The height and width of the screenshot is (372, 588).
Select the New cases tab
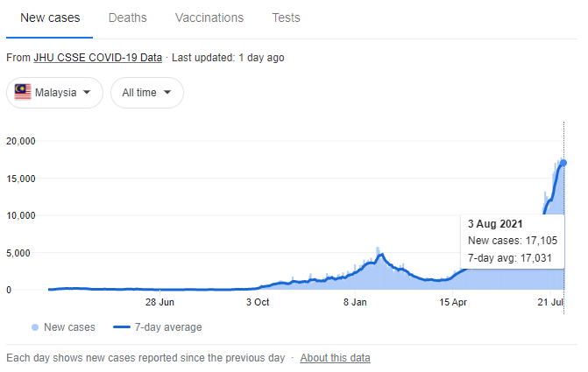pos(50,18)
